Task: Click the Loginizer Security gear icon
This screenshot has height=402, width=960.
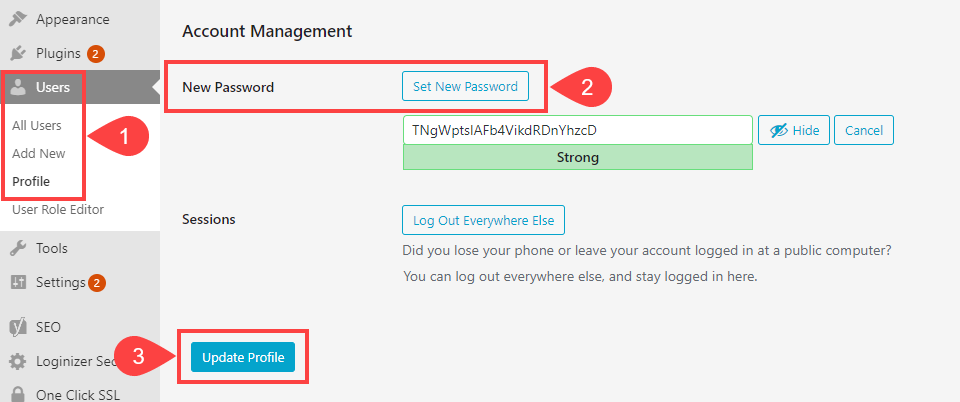Action: pos(18,361)
